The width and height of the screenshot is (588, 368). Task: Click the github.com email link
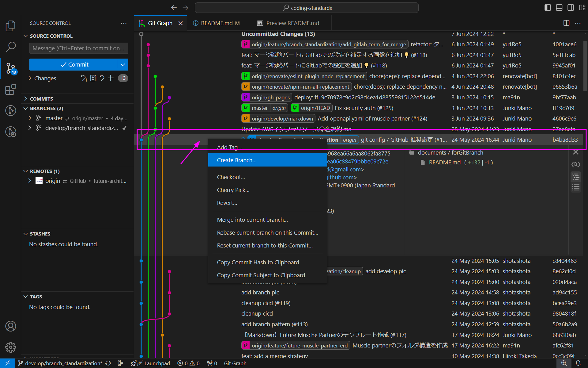(340, 178)
